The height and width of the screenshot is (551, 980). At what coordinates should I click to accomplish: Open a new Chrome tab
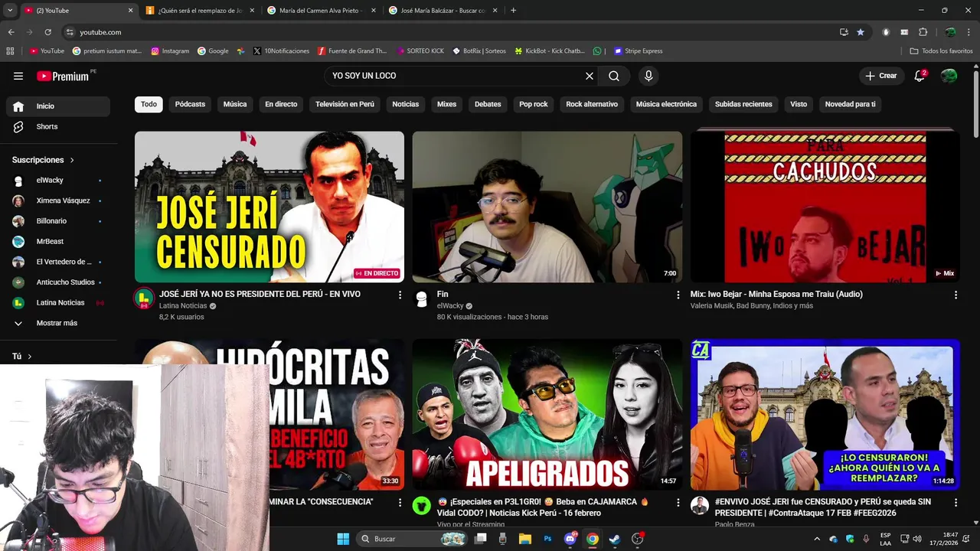coord(513,11)
